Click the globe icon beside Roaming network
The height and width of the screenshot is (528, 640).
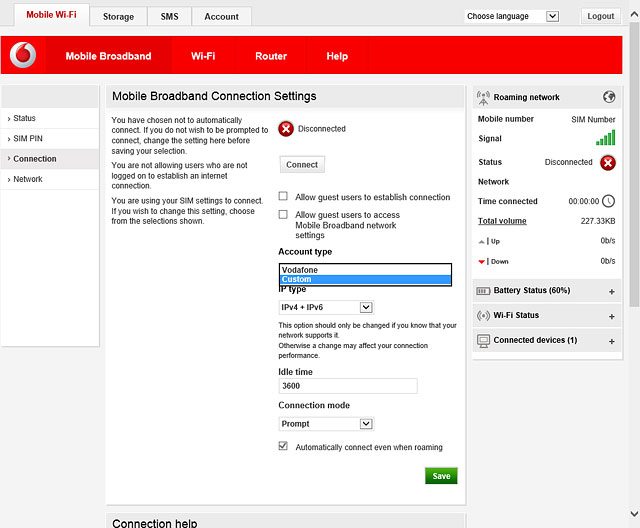[609, 97]
